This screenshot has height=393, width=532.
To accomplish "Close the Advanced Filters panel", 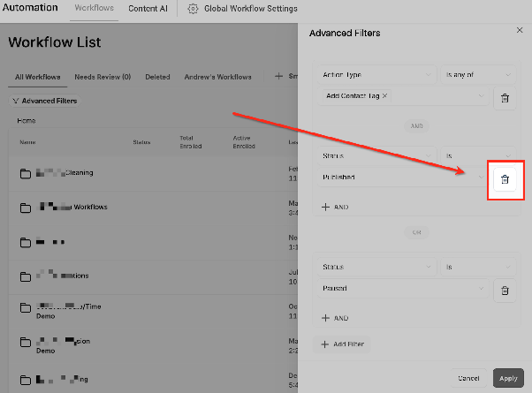I will pos(520,30).
